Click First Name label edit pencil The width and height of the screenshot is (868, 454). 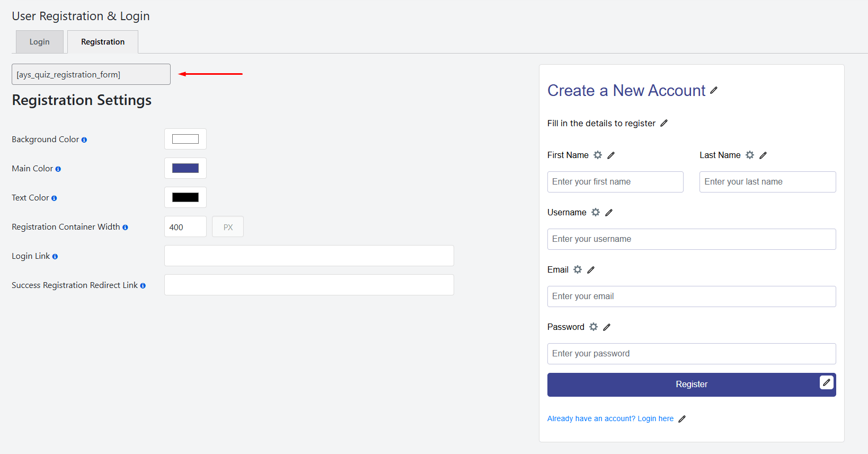click(x=611, y=155)
